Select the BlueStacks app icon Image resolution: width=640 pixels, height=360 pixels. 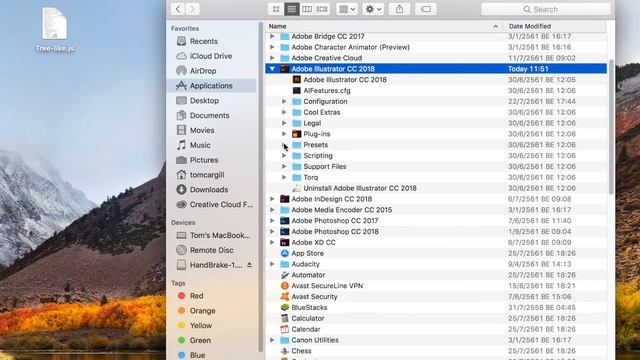pos(285,307)
